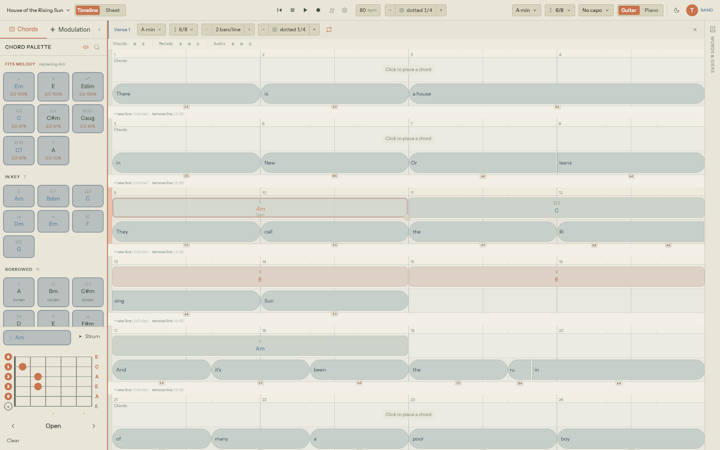
Task: Open Words & Ideas side panel icon
Action: (712, 29)
